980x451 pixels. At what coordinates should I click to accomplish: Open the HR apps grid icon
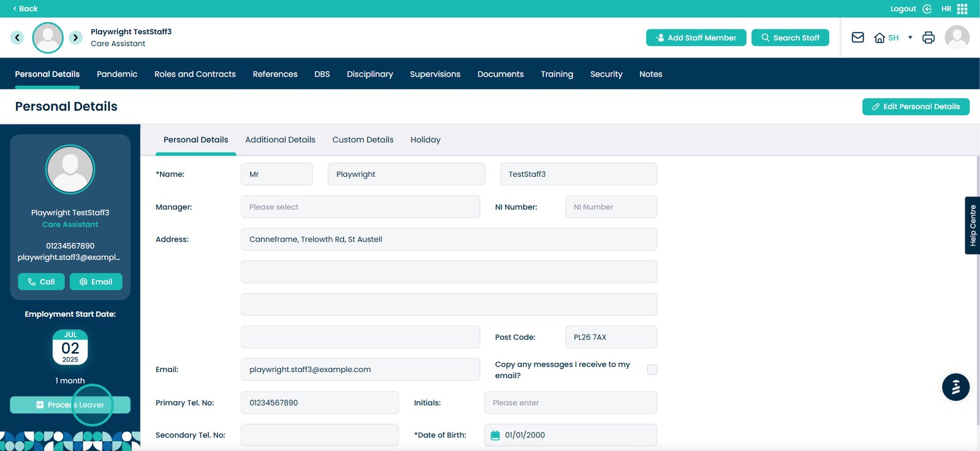[x=962, y=9]
